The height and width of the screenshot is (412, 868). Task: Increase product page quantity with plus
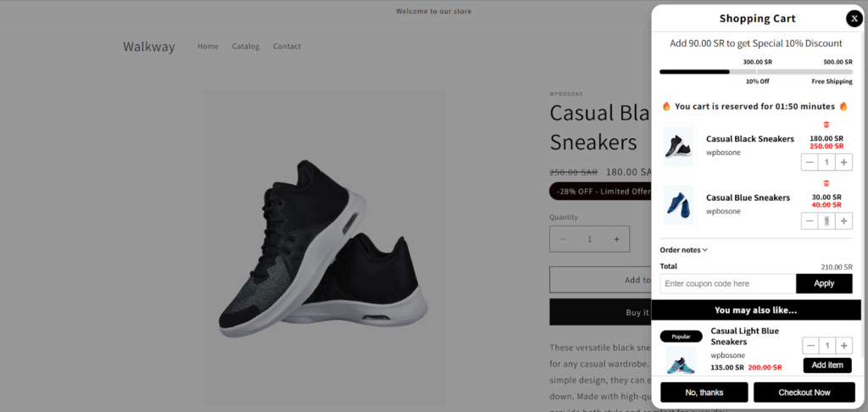coord(616,239)
